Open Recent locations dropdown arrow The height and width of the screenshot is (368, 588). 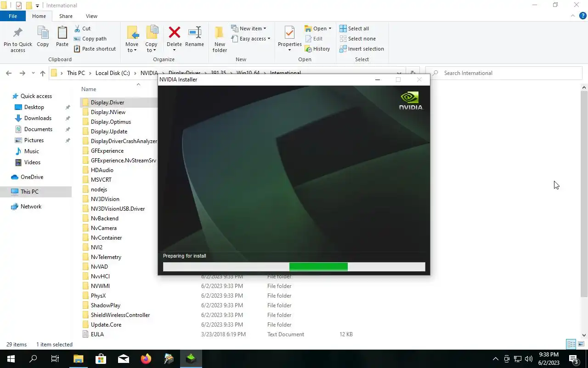coord(33,73)
